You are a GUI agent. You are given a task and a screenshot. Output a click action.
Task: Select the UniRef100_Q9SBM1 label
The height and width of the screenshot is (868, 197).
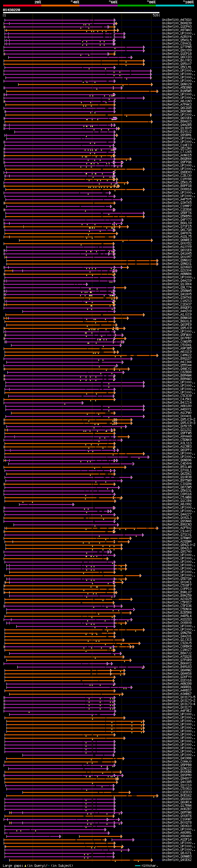pyautogui.click(x=177, y=135)
